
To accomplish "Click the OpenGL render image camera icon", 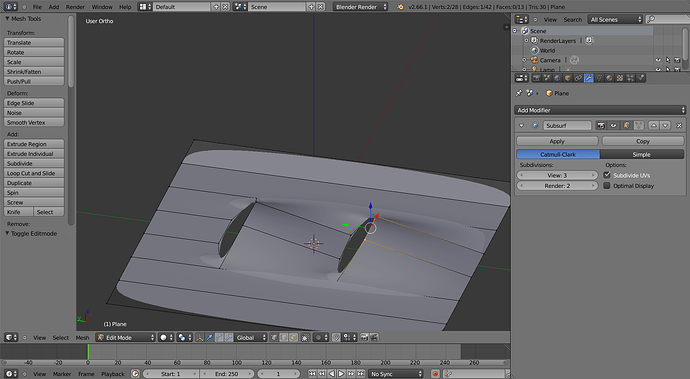I will click(364, 338).
